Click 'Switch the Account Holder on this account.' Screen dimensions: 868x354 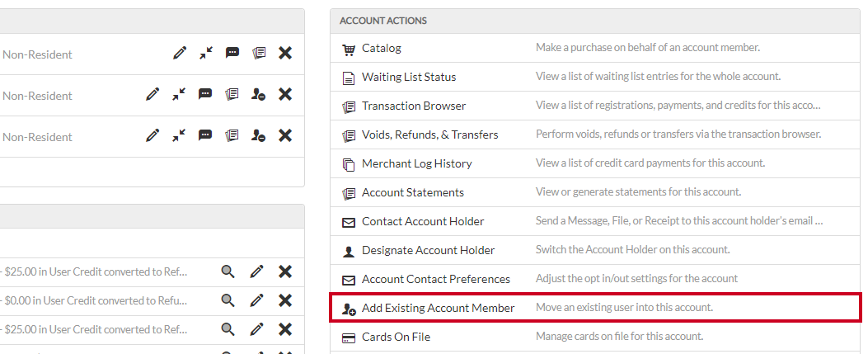point(633,249)
